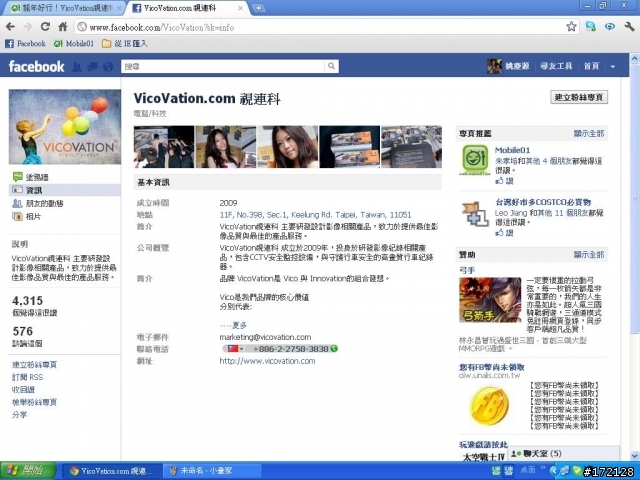This screenshot has height=480, width=640.
Task: Subscribe via the 訂閱 RSS link
Action: (x=27, y=377)
